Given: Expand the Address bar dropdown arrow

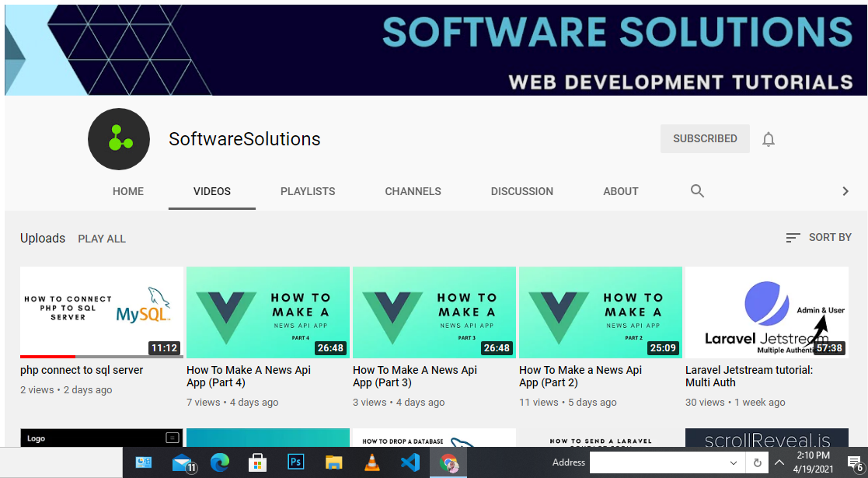Looking at the screenshot, I should (x=734, y=463).
